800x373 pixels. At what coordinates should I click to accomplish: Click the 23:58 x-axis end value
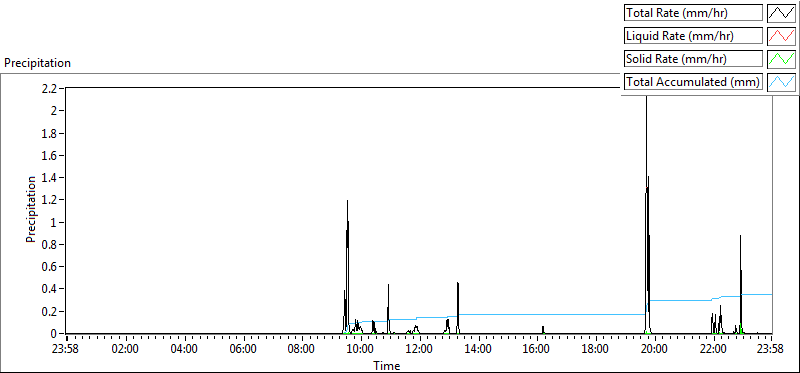click(771, 350)
